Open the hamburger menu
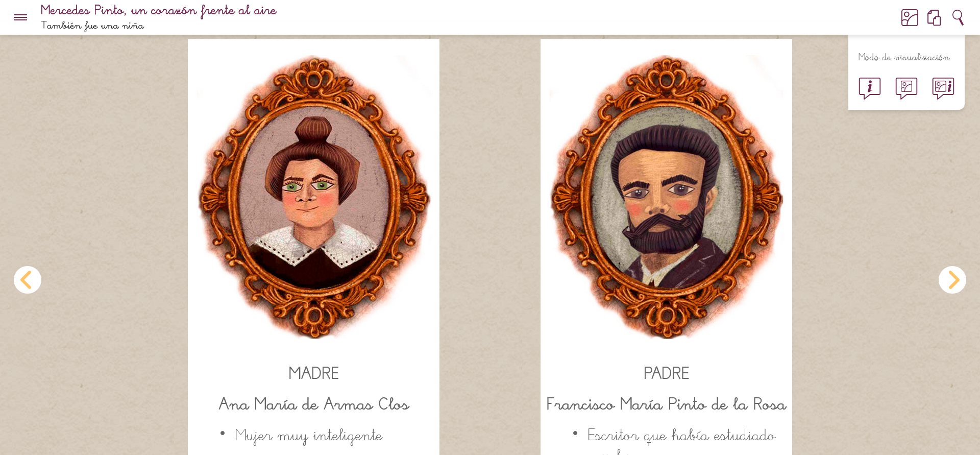This screenshot has height=455, width=980. coord(20,17)
